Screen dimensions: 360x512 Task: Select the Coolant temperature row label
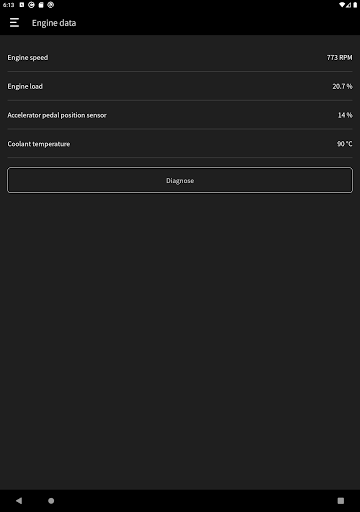point(39,144)
